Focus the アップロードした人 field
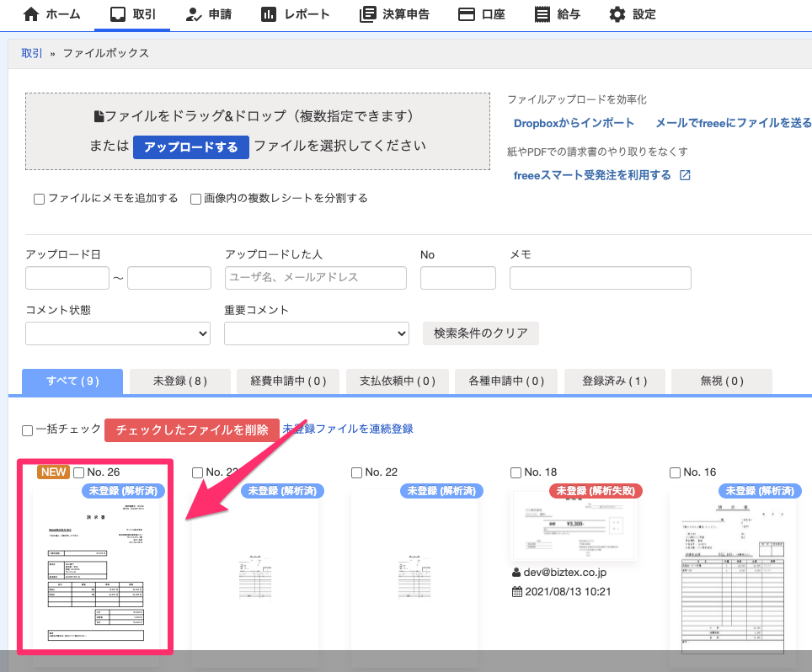 click(316, 278)
